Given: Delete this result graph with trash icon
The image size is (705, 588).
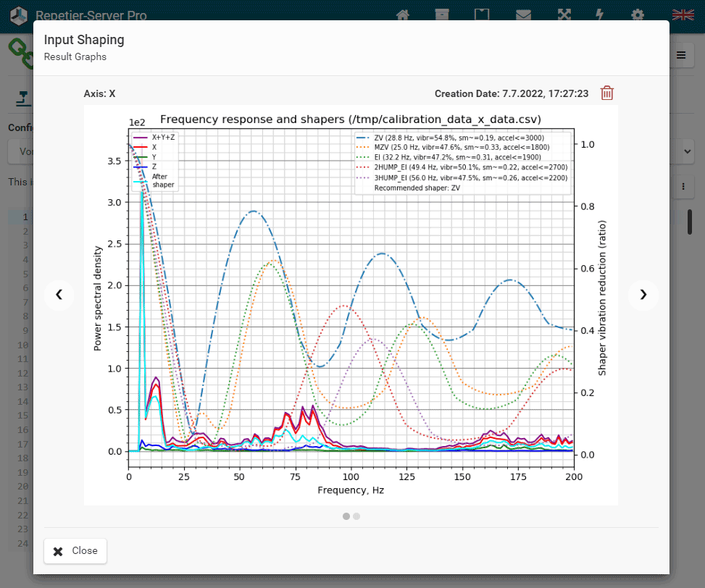Looking at the screenshot, I should coord(607,93).
